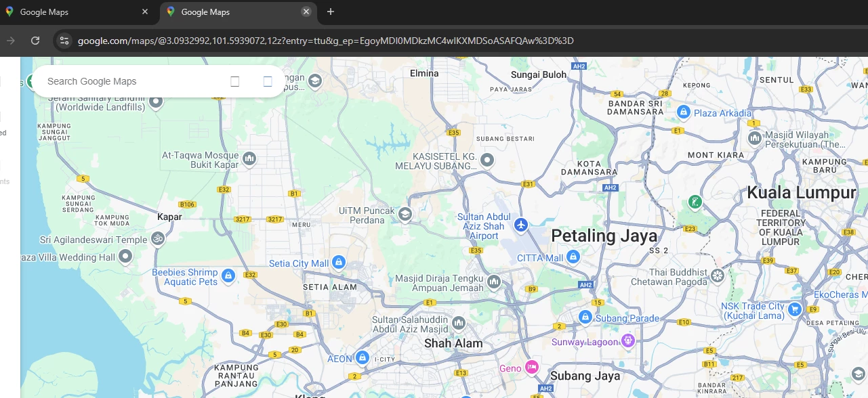This screenshot has height=398, width=868.
Task: Reload the page with the browser refresh icon
Action: (35, 41)
